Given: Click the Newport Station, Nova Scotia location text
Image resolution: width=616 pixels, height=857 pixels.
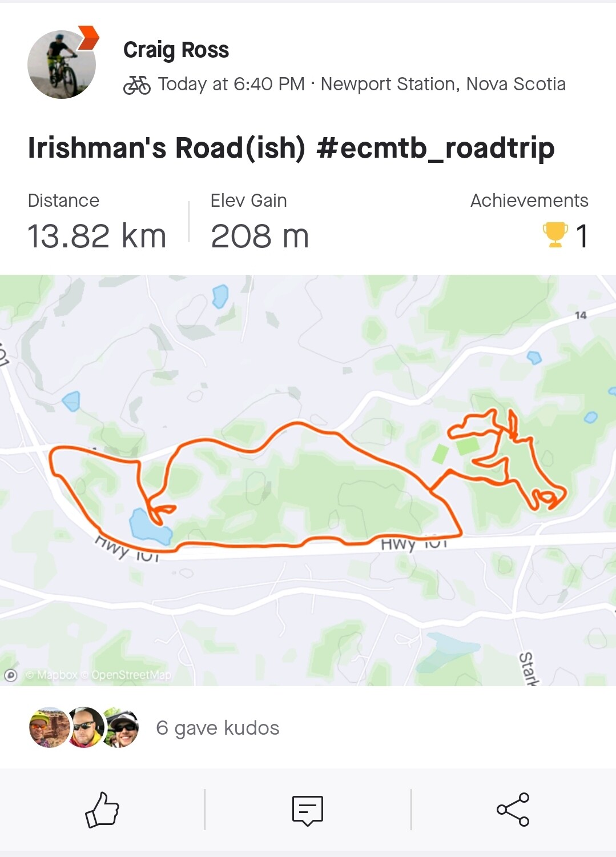Looking at the screenshot, I should (443, 85).
